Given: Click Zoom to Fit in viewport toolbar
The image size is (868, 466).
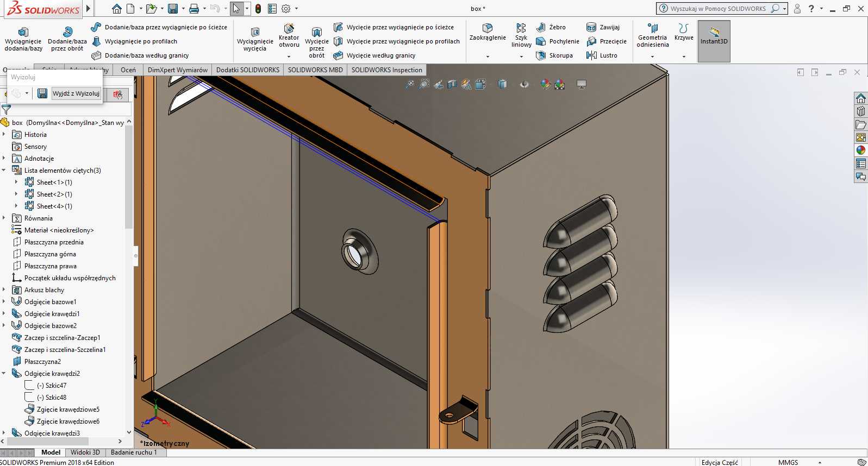Looking at the screenshot, I should point(410,84).
